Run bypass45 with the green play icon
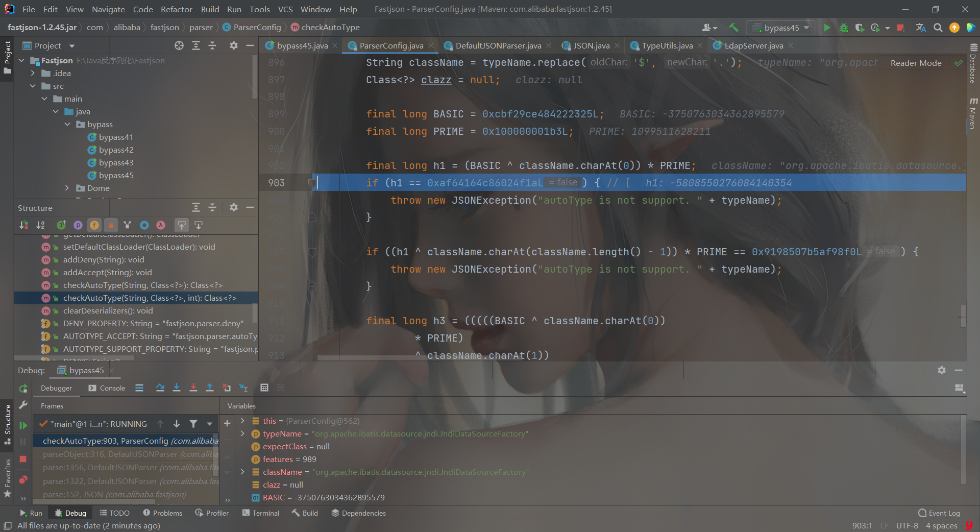The height and width of the screenshot is (532, 980). tap(827, 28)
